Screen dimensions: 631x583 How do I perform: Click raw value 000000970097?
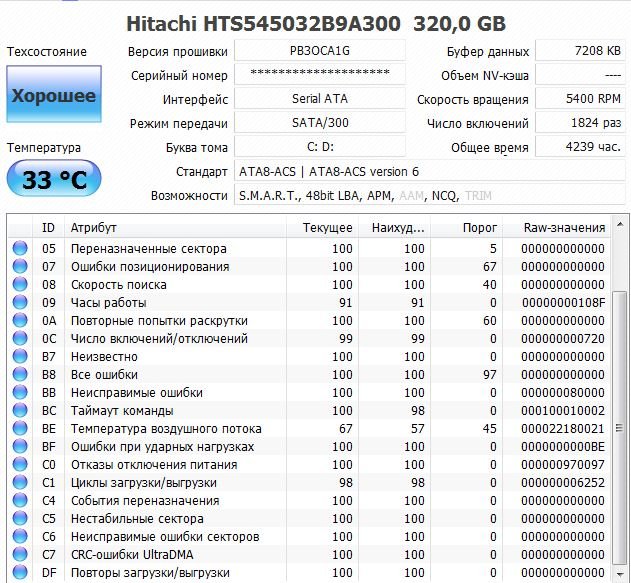coord(563,465)
